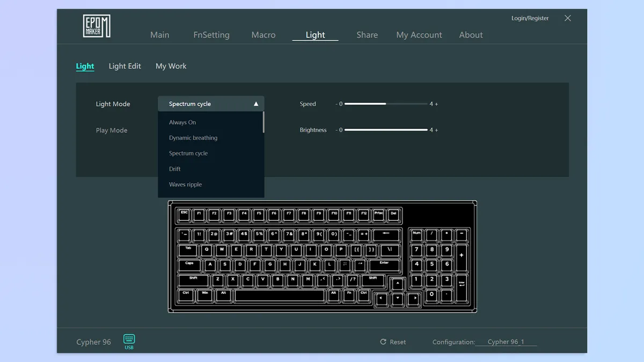Viewport: 644px width, 362px height.
Task: Click the Reset circular arrow icon
Action: [x=383, y=342]
